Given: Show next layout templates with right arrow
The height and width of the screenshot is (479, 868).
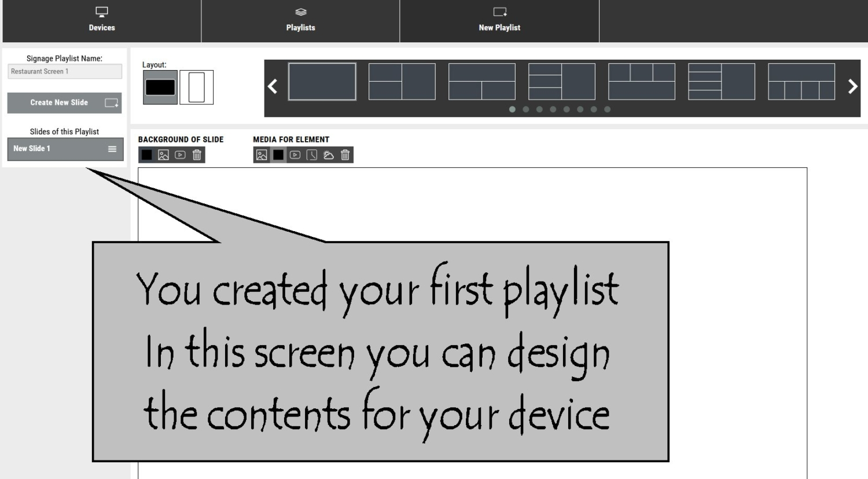Looking at the screenshot, I should point(852,86).
